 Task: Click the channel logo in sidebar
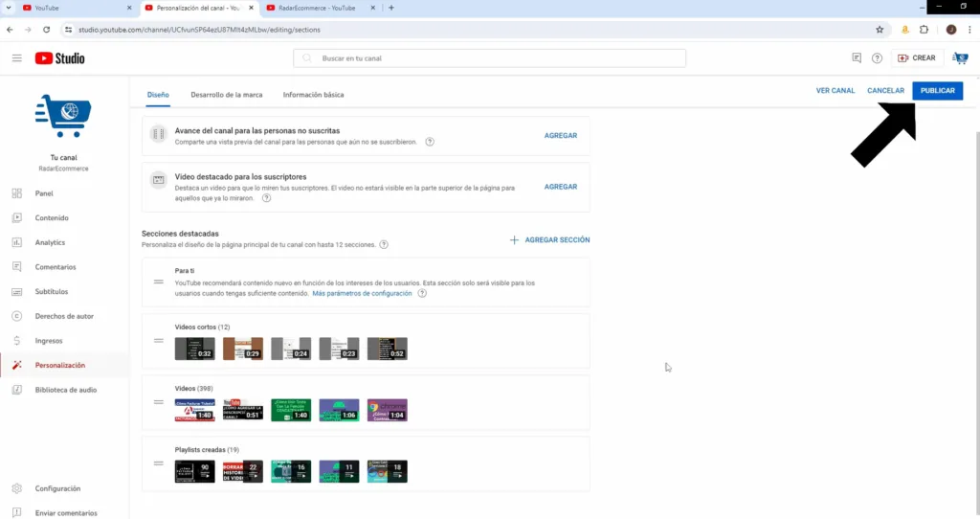click(63, 116)
